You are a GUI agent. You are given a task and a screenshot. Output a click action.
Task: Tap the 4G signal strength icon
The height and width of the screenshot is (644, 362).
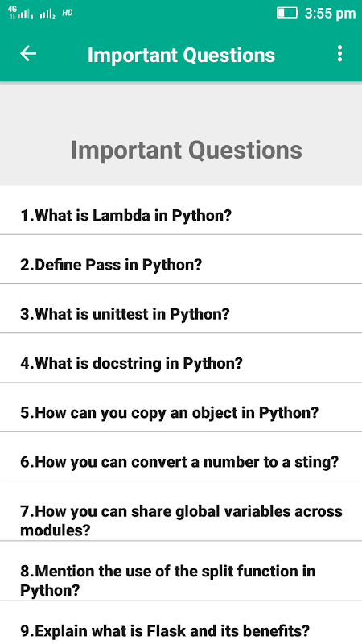[x=19, y=12]
